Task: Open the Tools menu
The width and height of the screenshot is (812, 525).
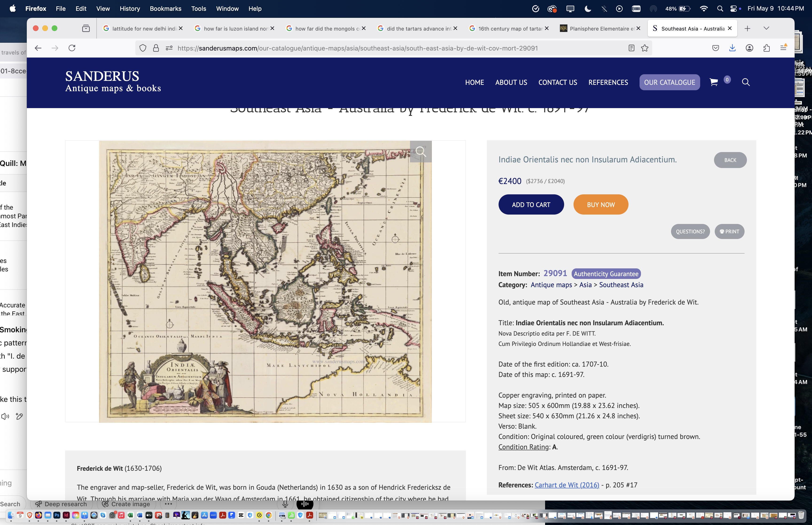Action: [x=198, y=8]
